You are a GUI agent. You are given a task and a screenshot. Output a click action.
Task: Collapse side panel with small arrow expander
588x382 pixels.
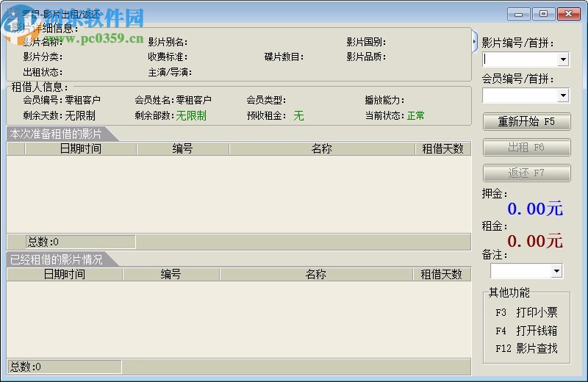(474, 41)
